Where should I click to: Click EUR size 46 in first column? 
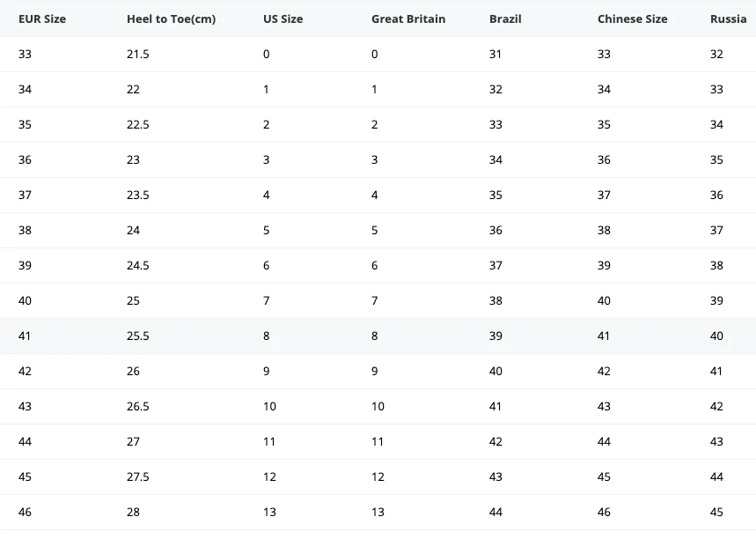pos(25,512)
